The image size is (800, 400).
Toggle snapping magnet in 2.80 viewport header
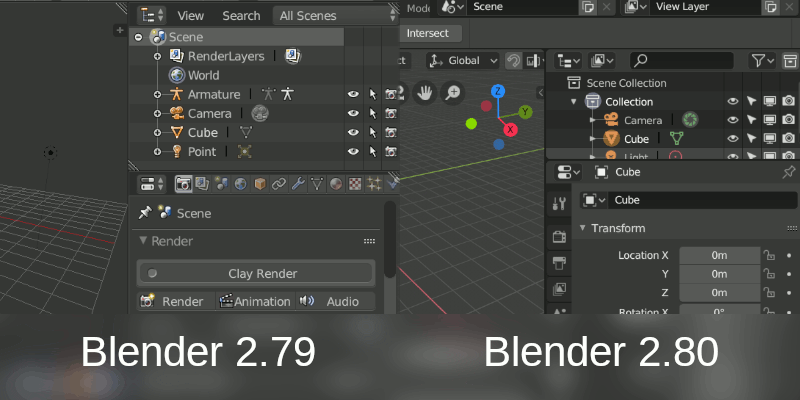513,61
